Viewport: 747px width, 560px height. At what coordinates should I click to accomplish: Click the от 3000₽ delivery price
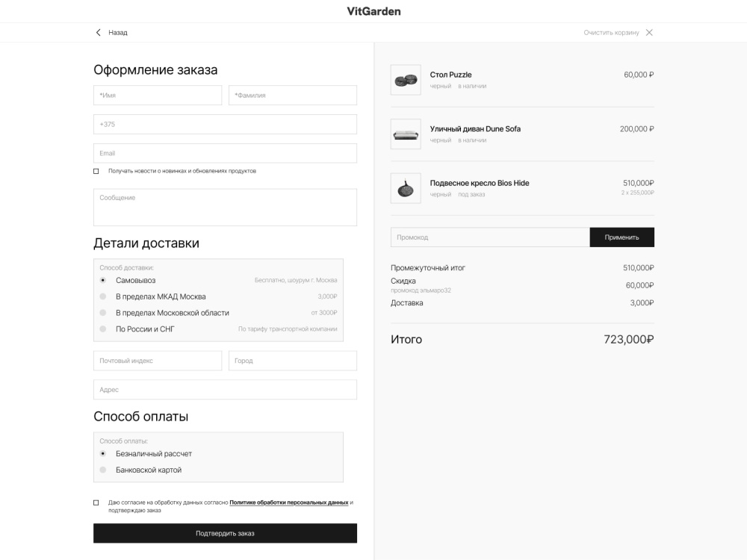point(324,313)
